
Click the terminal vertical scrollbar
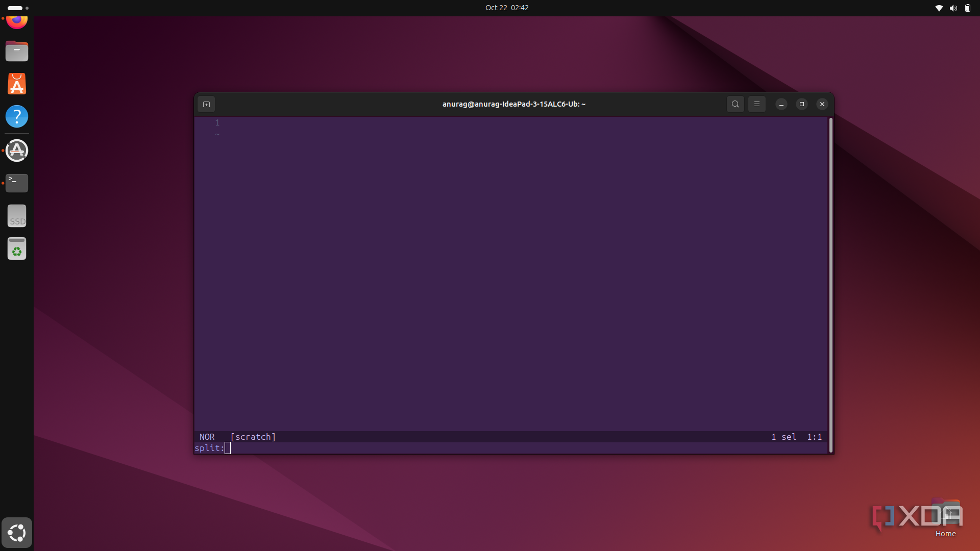[x=831, y=285]
